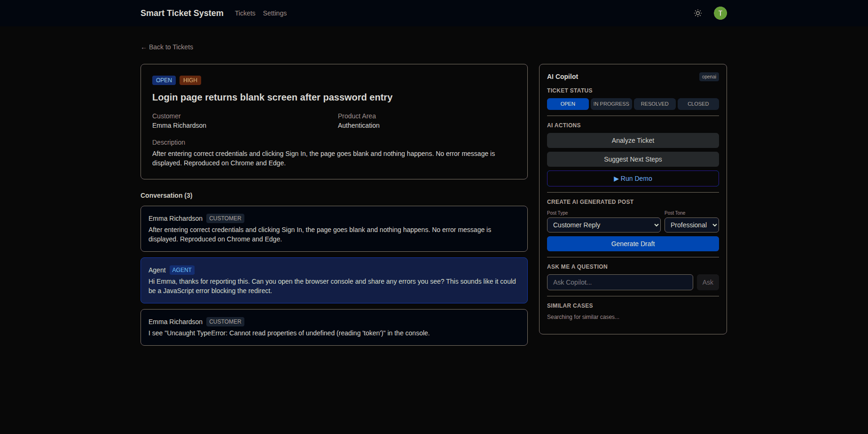
Task: Click the AGENT role badge
Action: click(x=182, y=270)
